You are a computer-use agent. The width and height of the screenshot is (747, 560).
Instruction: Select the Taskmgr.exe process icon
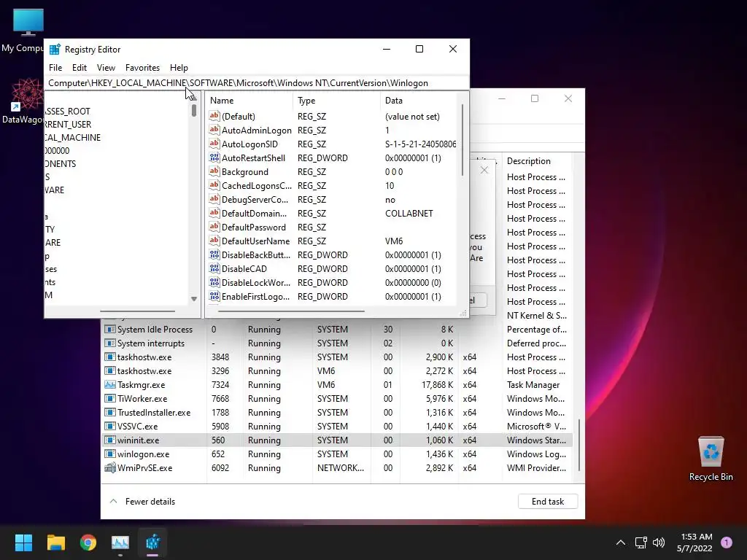click(x=110, y=384)
